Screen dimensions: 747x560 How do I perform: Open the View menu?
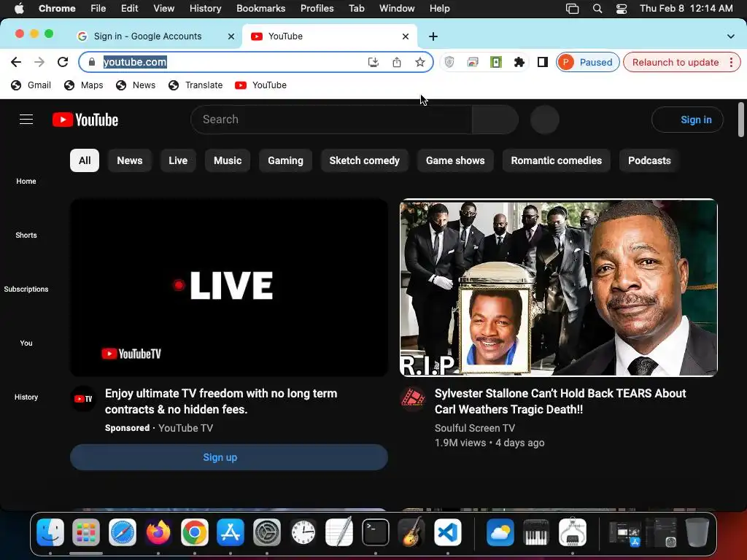(163, 9)
